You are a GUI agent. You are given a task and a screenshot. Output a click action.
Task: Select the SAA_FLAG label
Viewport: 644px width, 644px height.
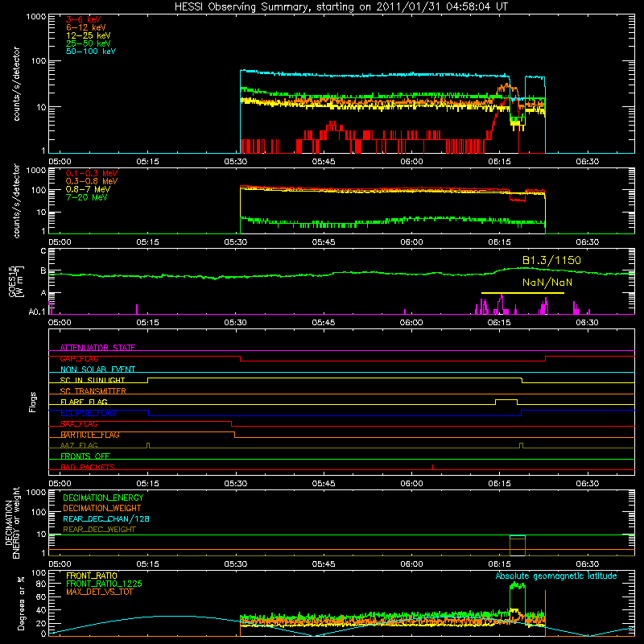(x=79, y=424)
